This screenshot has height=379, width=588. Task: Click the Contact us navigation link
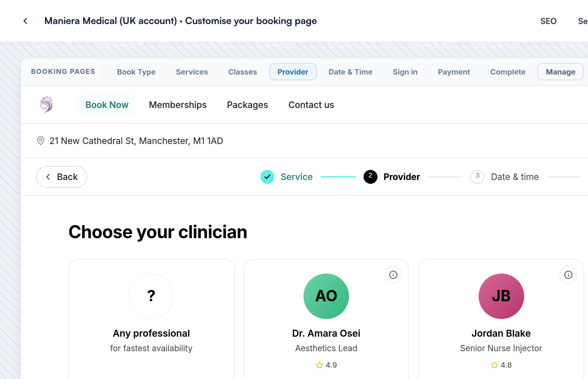(311, 105)
